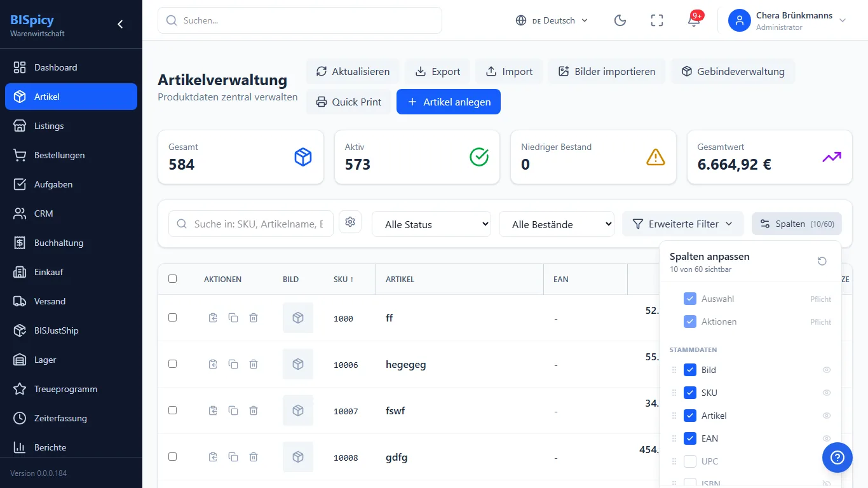Go to Listings in the sidebar
This screenshot has width=868, height=488.
coord(71,126)
